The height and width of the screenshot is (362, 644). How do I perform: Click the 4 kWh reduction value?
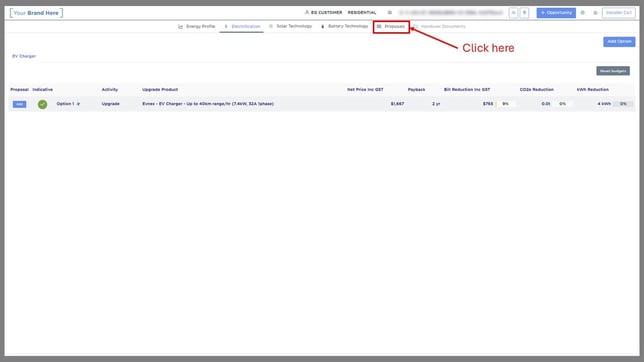pyautogui.click(x=604, y=104)
